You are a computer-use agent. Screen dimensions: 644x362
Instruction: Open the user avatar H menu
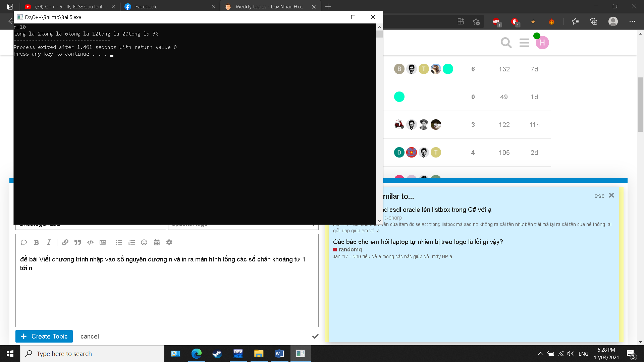(x=542, y=43)
